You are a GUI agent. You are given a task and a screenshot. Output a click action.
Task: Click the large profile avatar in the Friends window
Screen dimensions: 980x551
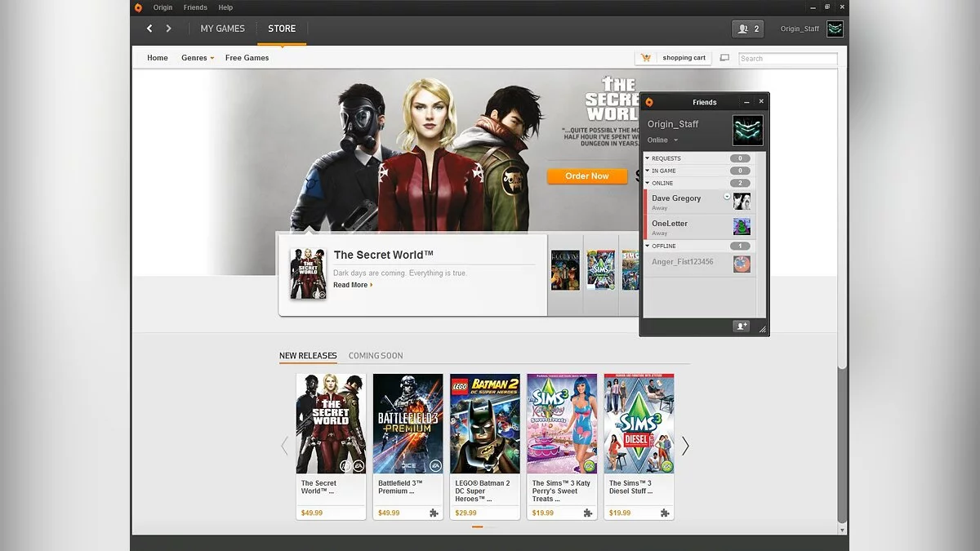click(748, 131)
